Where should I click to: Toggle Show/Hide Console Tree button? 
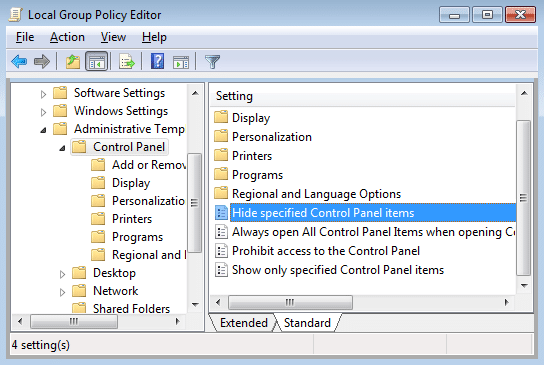click(97, 61)
